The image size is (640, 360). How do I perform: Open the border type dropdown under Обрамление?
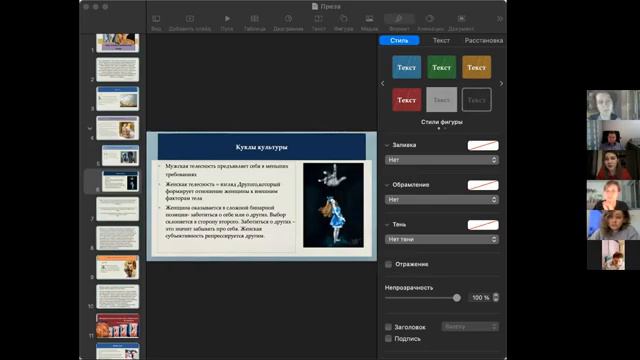pos(442,200)
